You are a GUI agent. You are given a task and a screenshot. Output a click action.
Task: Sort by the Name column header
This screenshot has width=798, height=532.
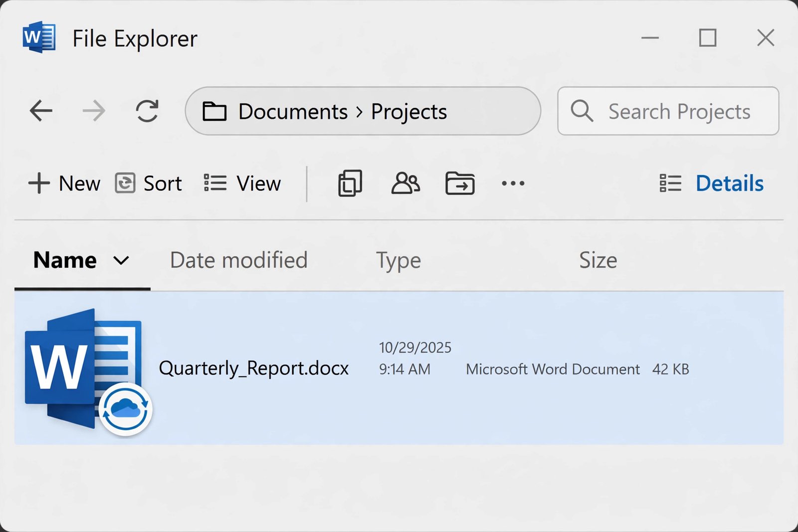(x=65, y=260)
